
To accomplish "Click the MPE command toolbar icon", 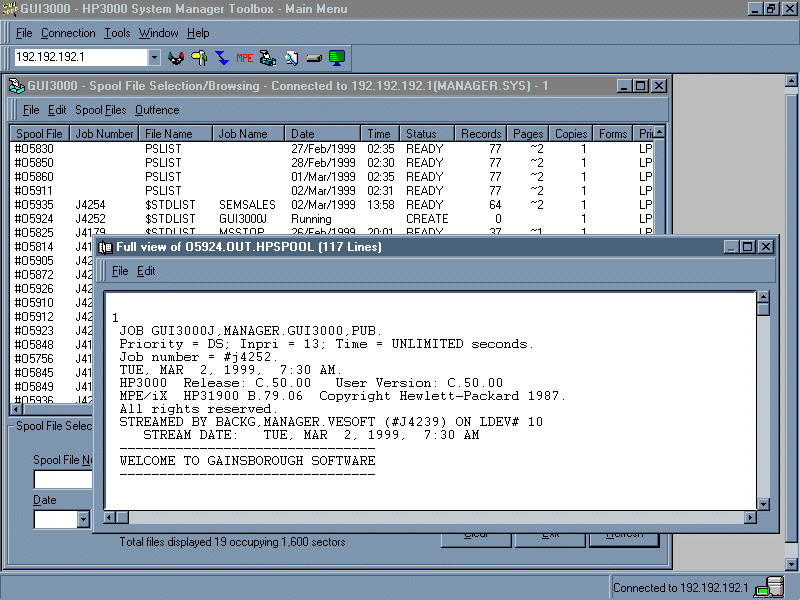I will (x=244, y=58).
